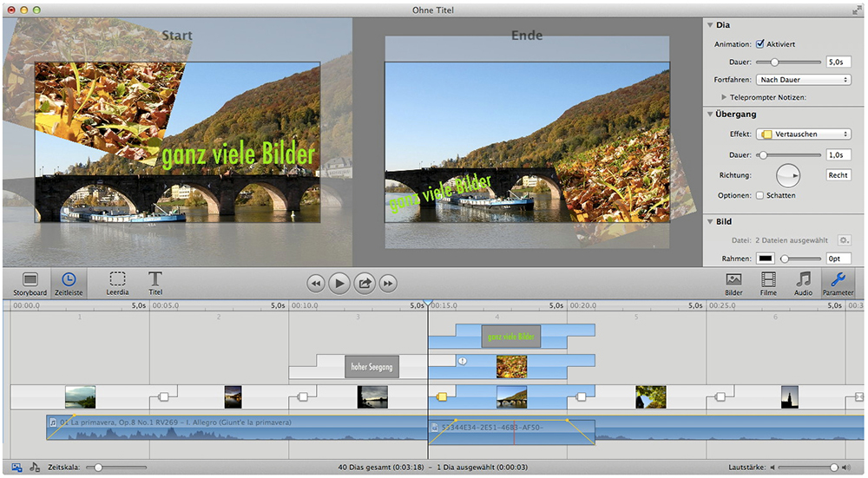Open the Effekt 'Vertauschen' dropdown

803,134
